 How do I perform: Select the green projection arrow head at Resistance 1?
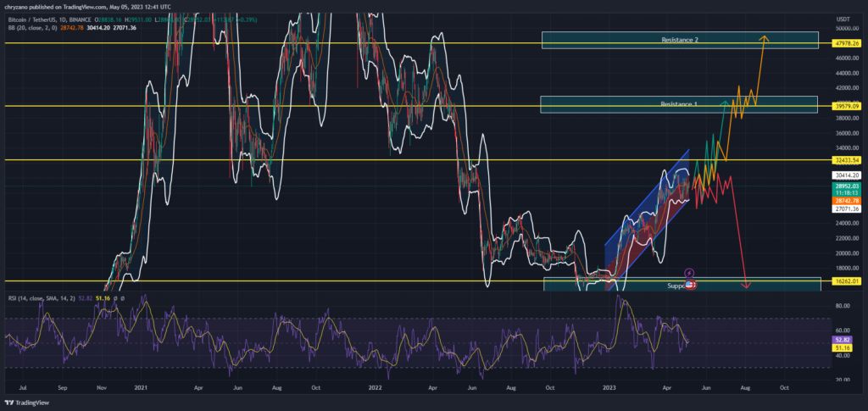click(x=724, y=103)
